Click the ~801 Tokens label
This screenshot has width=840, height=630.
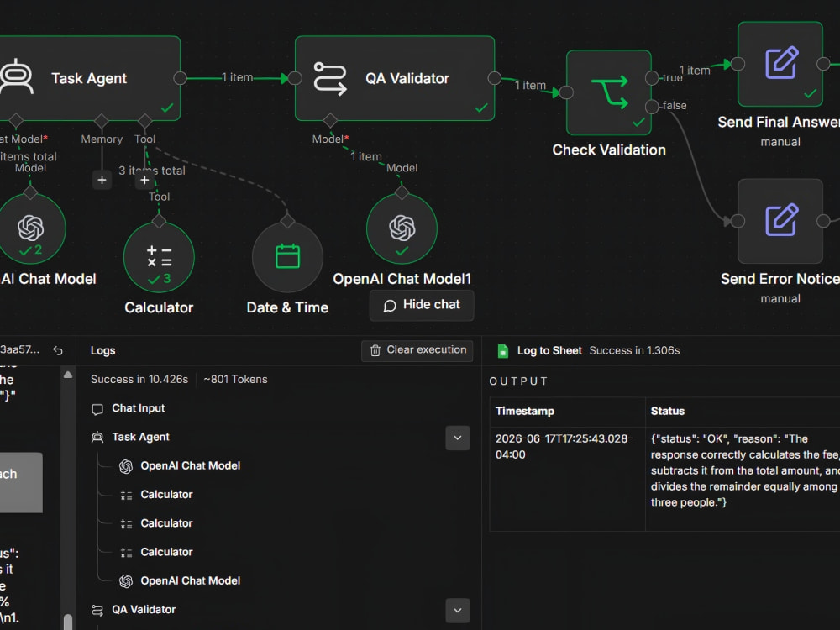click(x=235, y=380)
